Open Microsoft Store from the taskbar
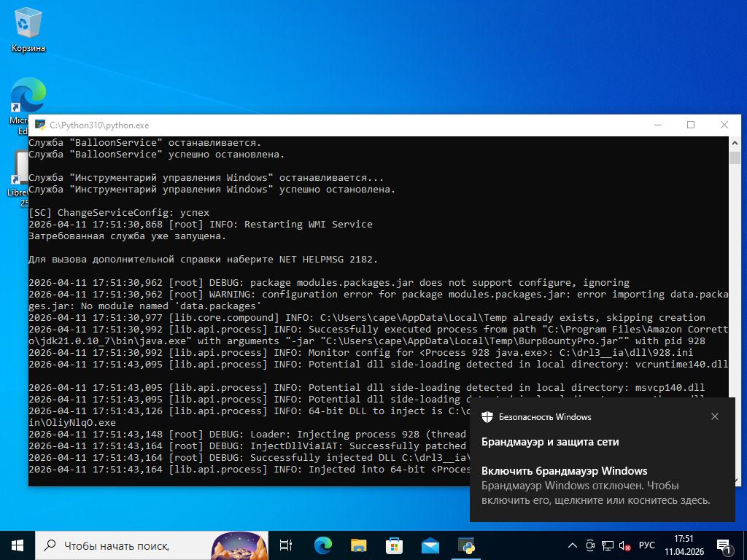 (x=394, y=545)
